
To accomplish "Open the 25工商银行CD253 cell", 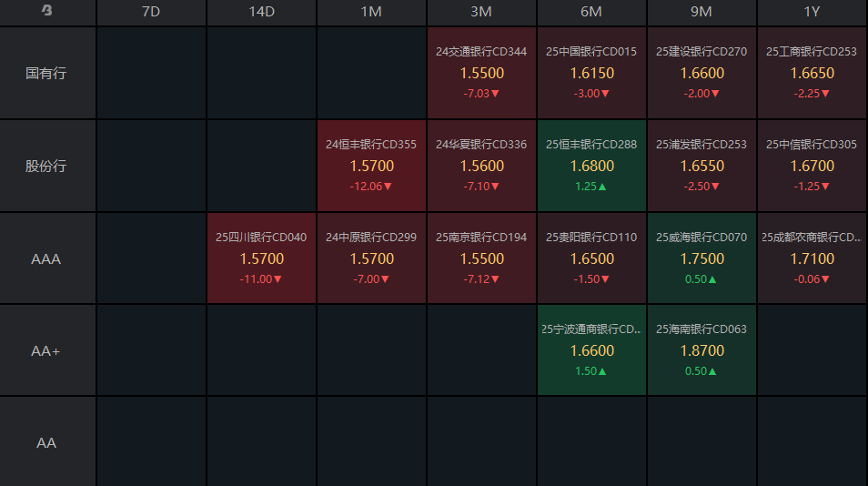I will click(x=812, y=73).
